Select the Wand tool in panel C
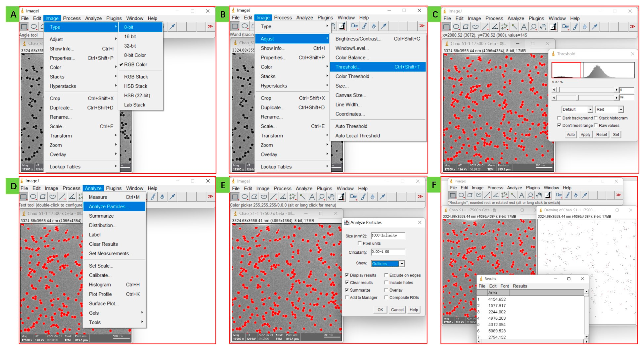Viewport: 644px width, 350px height. (x=514, y=27)
